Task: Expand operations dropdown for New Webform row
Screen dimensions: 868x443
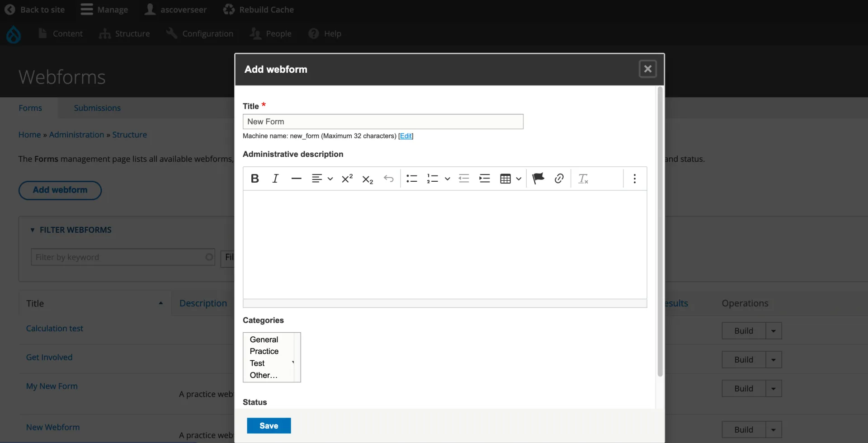Action: pyautogui.click(x=774, y=430)
